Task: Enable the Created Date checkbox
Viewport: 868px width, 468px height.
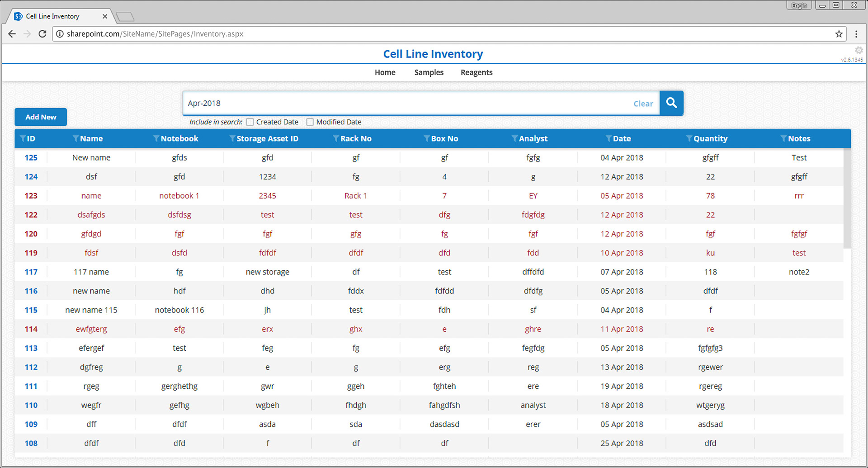Action: 250,122
